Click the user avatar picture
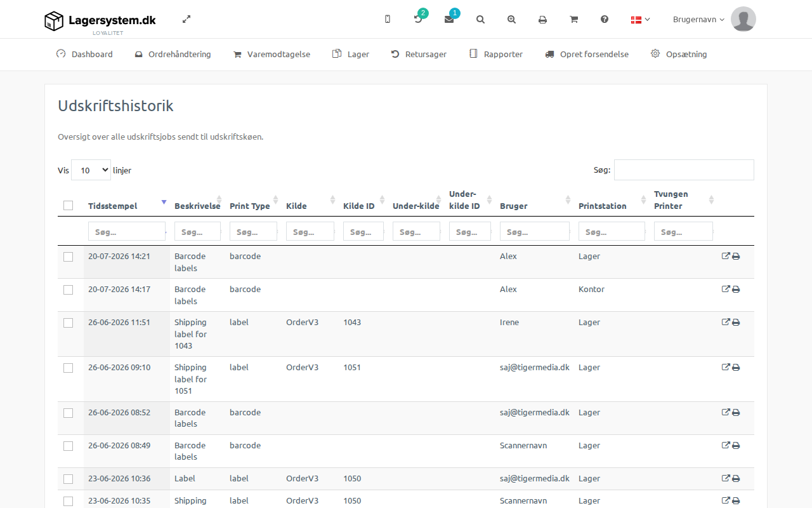812x508 pixels. [x=743, y=19]
